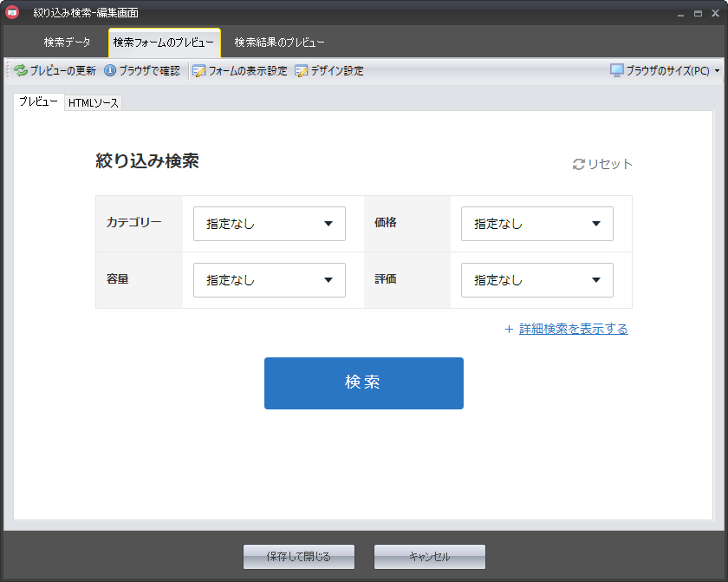
Task: Expand ブラウザのサイズ(PC) dropdown arrow
Action: click(717, 71)
